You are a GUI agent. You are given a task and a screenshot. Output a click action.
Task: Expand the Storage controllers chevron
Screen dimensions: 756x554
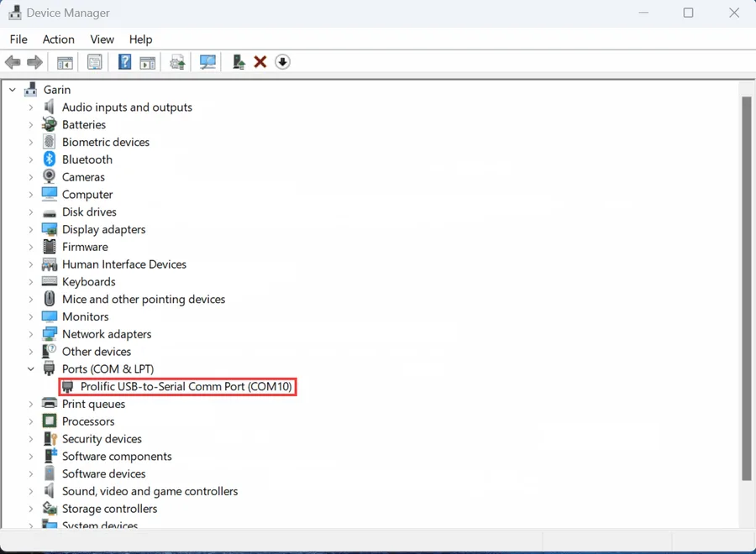(x=31, y=509)
